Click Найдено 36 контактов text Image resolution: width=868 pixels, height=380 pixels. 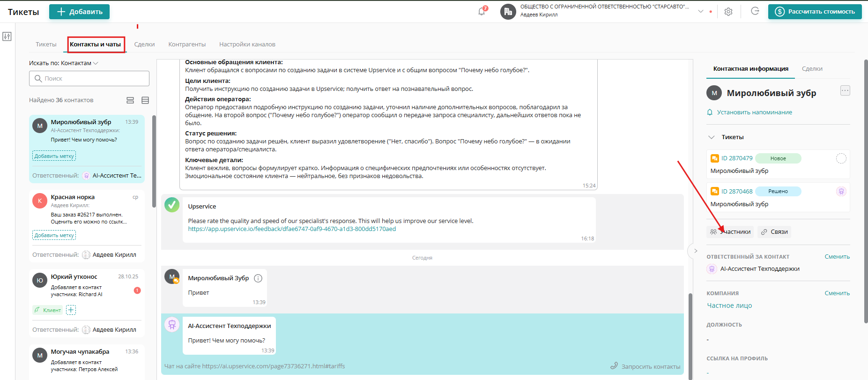[61, 100]
